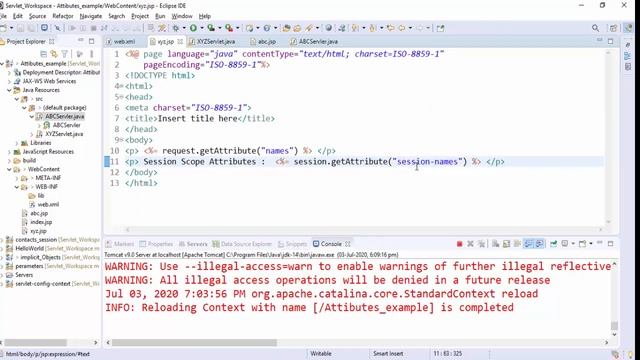
Task: Maximize the Project Explorer panel
Action: click(91, 41)
